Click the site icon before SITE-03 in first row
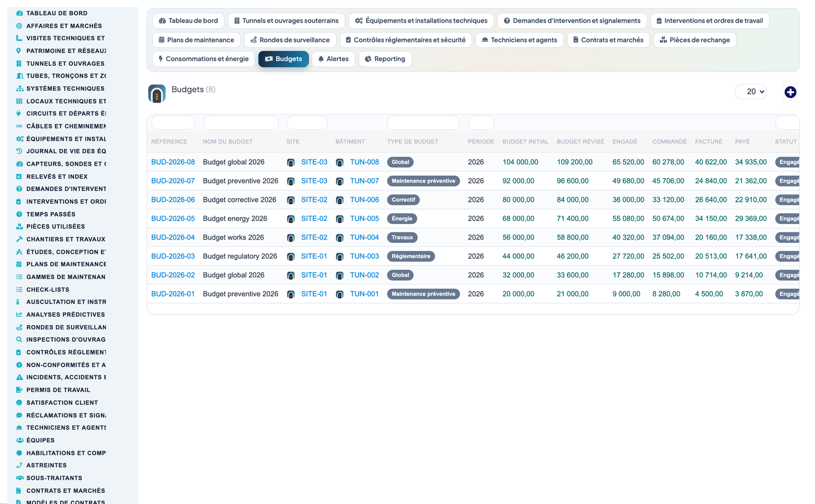 (x=290, y=162)
